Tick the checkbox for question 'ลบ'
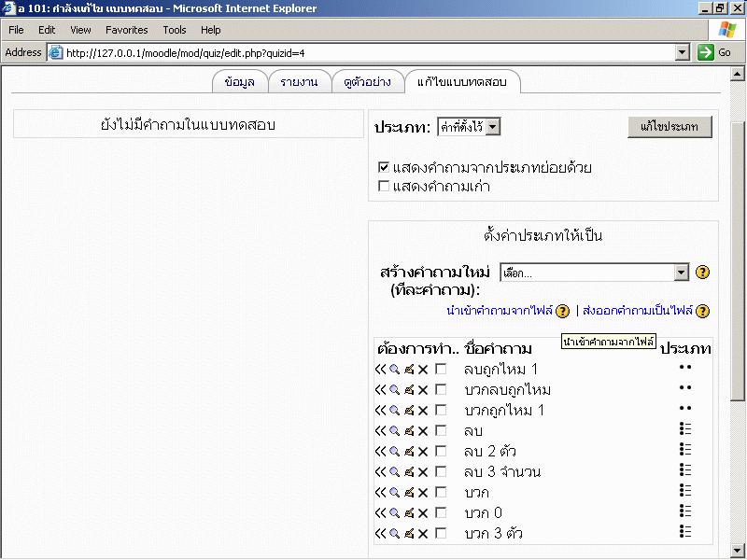 click(x=441, y=431)
